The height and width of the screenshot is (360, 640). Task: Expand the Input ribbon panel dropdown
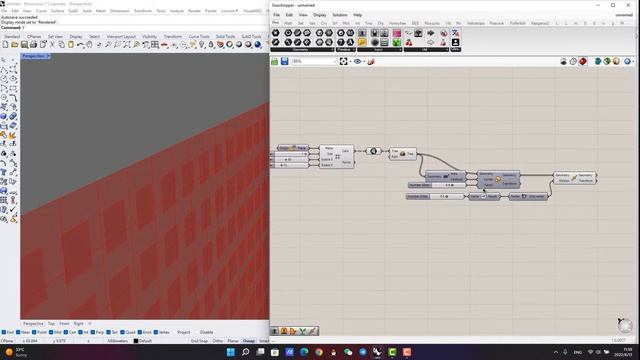tap(400, 50)
